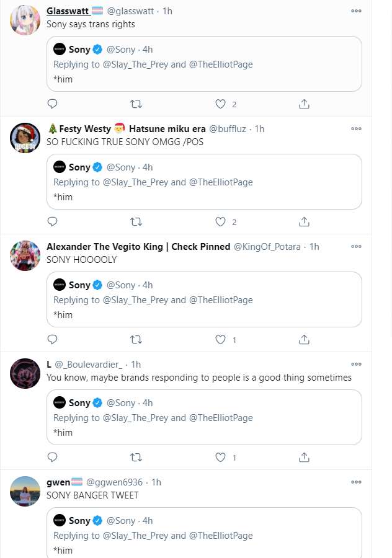The height and width of the screenshot is (558, 392).
Task: Open more options for gwen's tweet
Action: point(356,482)
